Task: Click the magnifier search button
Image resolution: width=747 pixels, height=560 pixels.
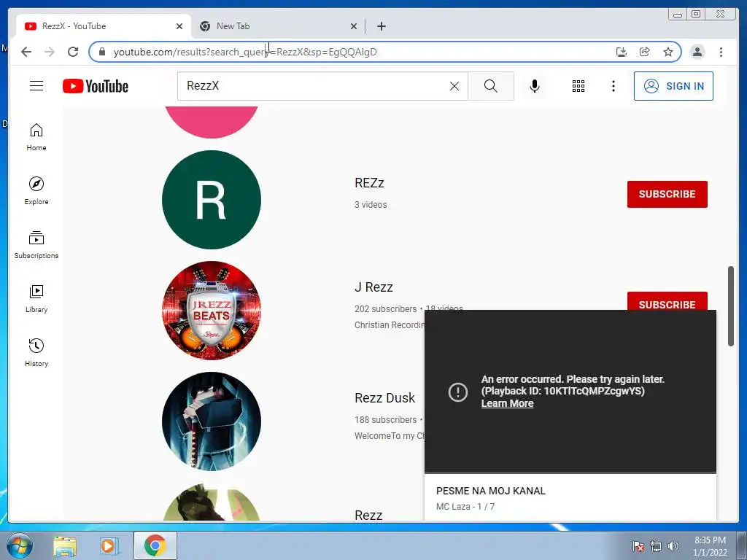Action: pos(491,86)
